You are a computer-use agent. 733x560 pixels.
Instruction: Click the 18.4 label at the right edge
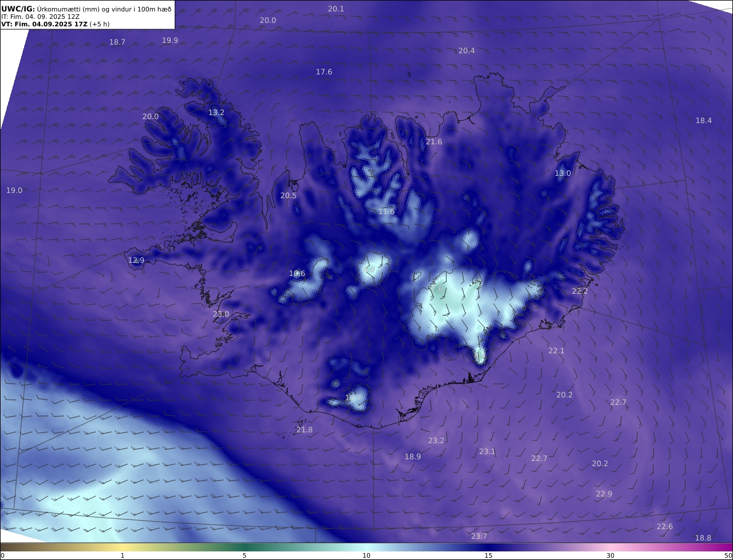pyautogui.click(x=704, y=120)
